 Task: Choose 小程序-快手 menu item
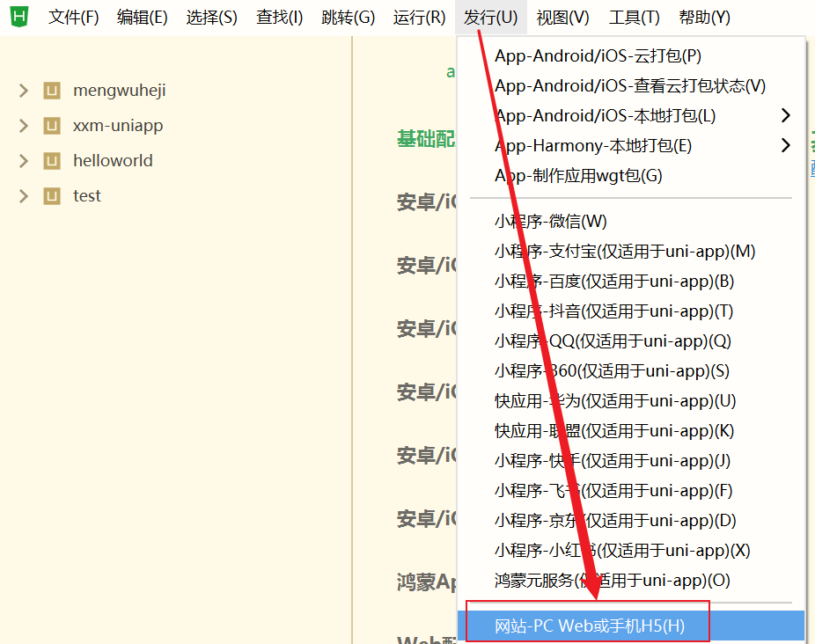pyautogui.click(x=631, y=460)
